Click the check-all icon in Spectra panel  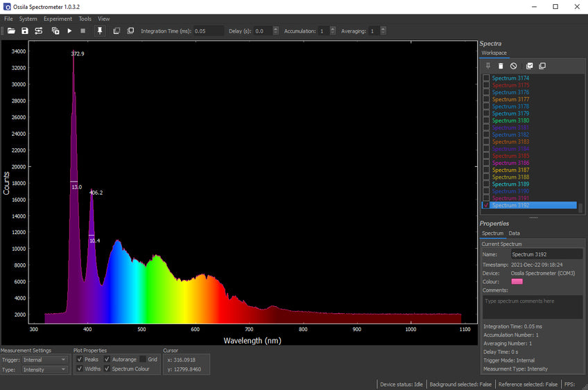click(530, 66)
